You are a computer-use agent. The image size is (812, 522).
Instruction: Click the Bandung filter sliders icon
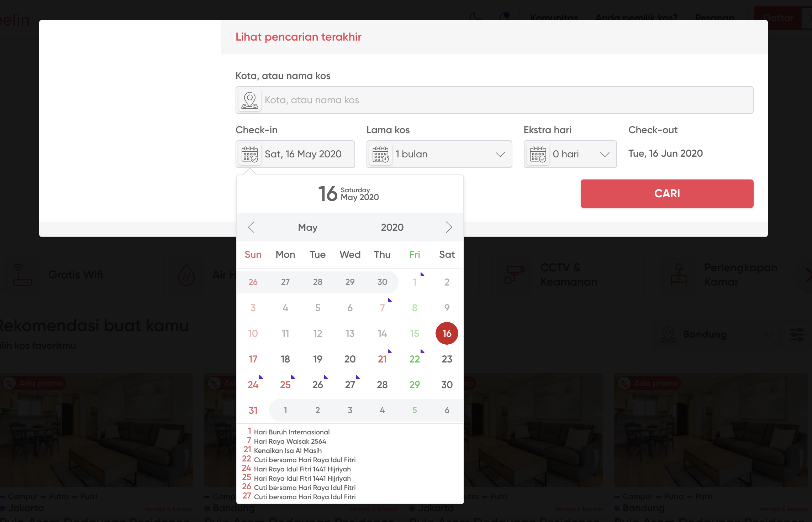(797, 334)
